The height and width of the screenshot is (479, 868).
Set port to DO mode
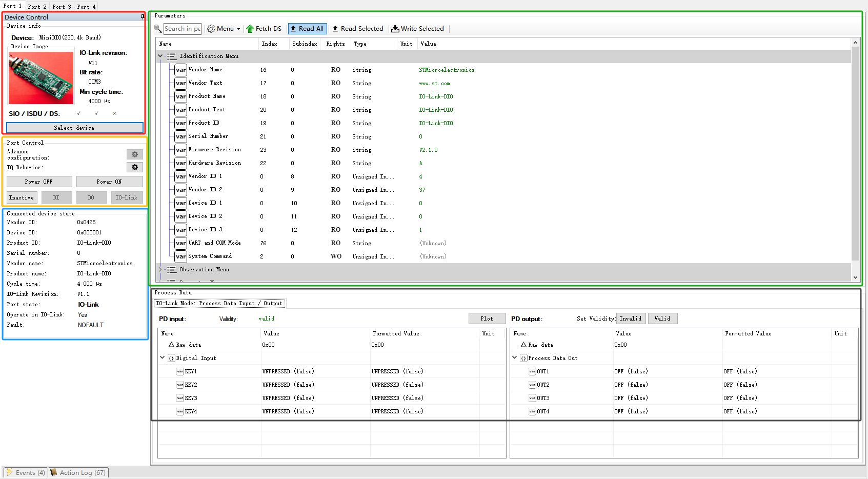[x=91, y=197]
